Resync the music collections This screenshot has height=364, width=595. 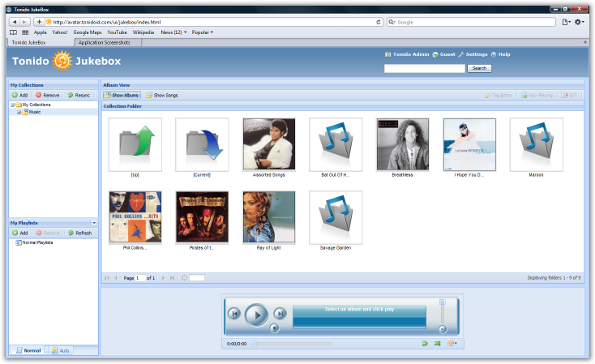(79, 96)
